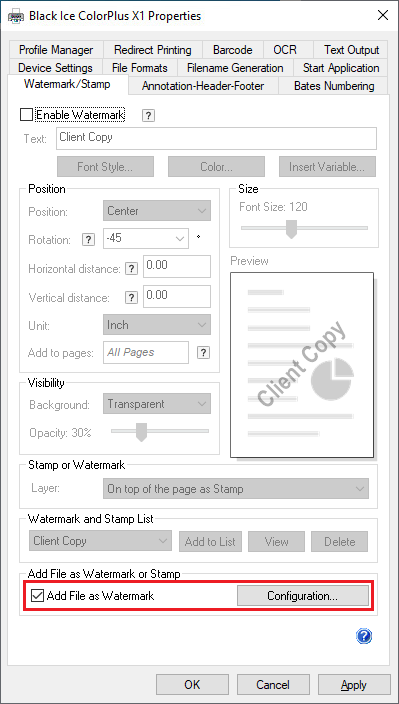399x704 pixels.
Task: Open the Redirect Printing tab
Action: [x=153, y=50]
